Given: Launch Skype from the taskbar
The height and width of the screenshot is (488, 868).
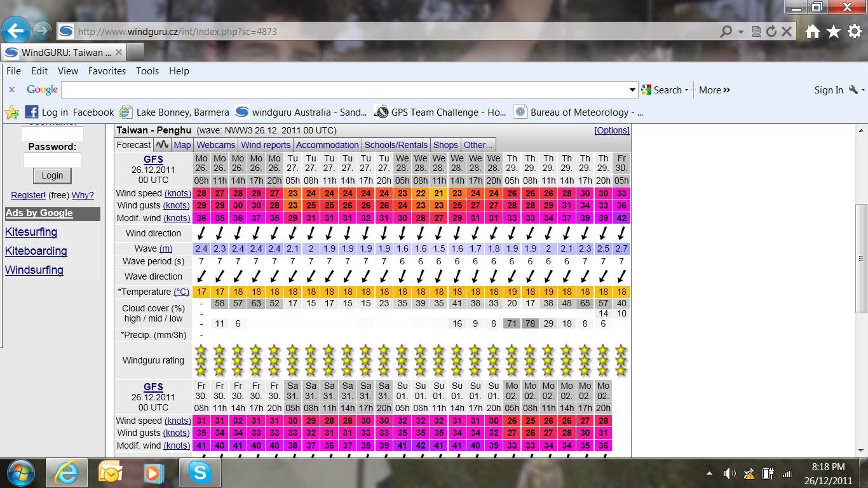Looking at the screenshot, I should 200,473.
